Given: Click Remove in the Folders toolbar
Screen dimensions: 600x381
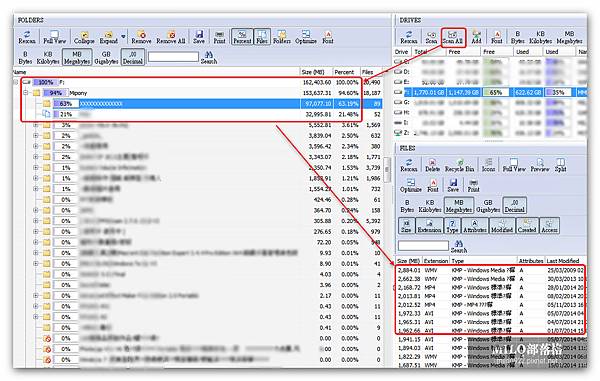Looking at the screenshot, I should (x=141, y=37).
